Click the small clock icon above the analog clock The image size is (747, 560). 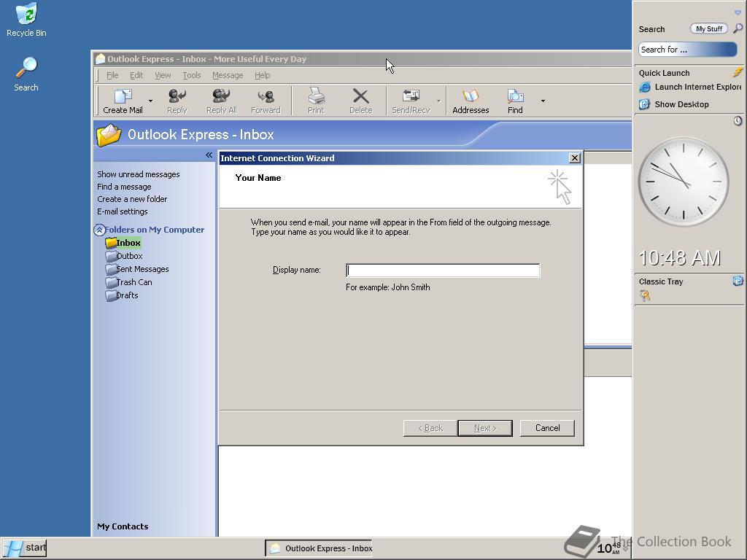738,121
